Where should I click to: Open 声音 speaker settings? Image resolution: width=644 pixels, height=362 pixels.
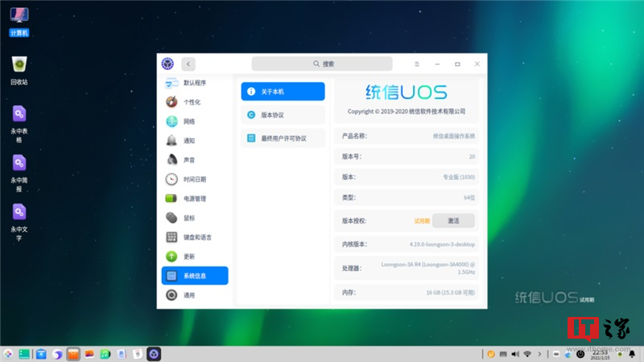[x=171, y=159]
